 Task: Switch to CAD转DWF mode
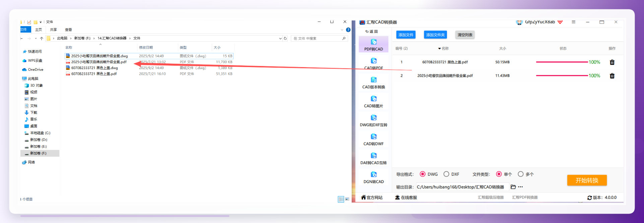pyautogui.click(x=373, y=140)
